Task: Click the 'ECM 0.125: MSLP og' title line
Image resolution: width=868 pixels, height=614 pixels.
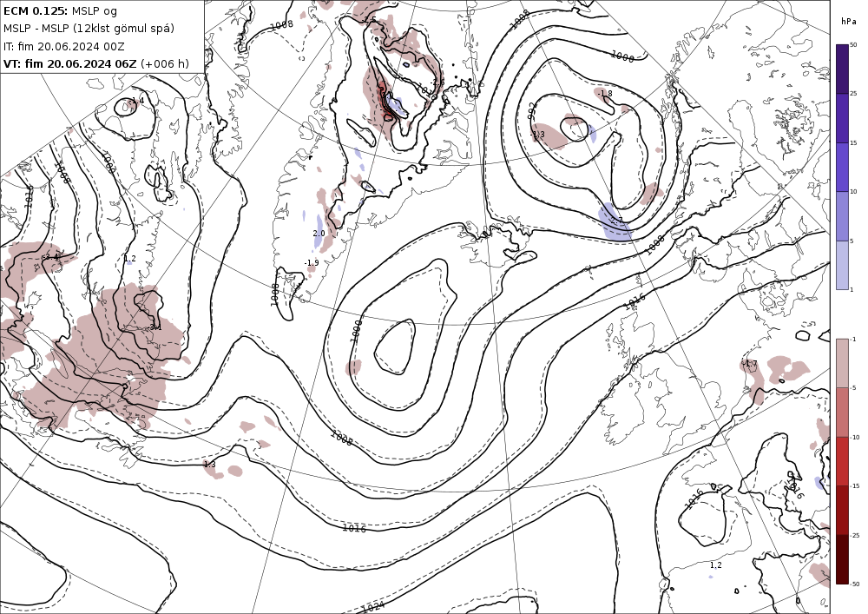Action: click(61, 10)
